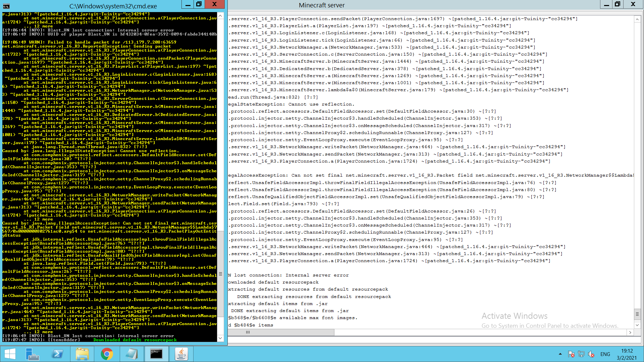Open the Windows Start button
The image size is (644, 362).
coord(10,354)
